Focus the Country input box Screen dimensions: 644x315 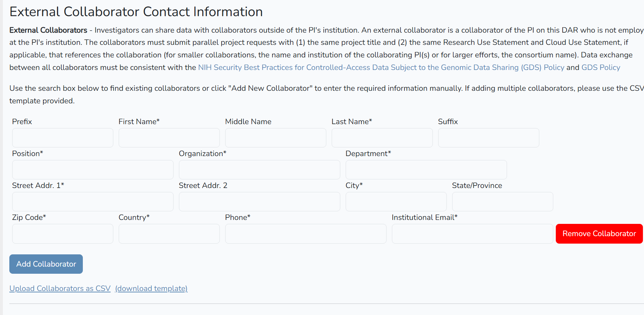(x=169, y=234)
